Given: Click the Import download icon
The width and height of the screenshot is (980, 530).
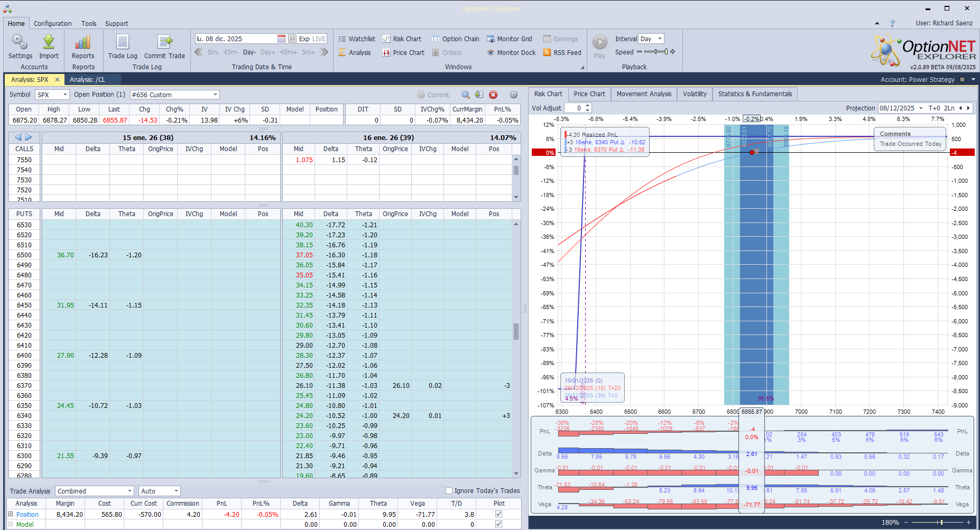Looking at the screenshot, I should pos(49,42).
